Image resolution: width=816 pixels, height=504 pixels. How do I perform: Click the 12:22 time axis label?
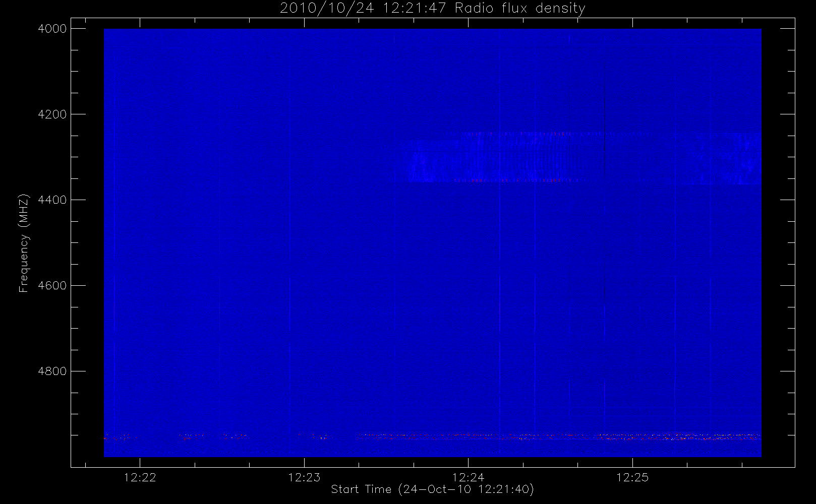140,477
